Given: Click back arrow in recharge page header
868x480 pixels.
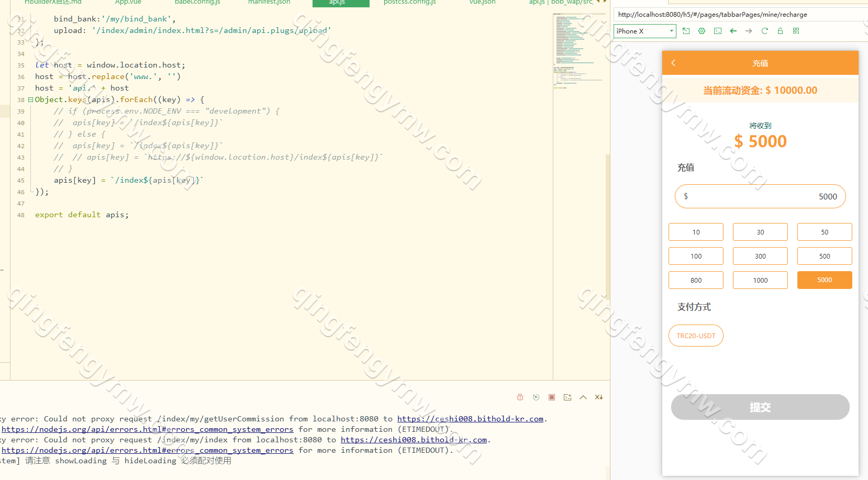Looking at the screenshot, I should tap(674, 63).
